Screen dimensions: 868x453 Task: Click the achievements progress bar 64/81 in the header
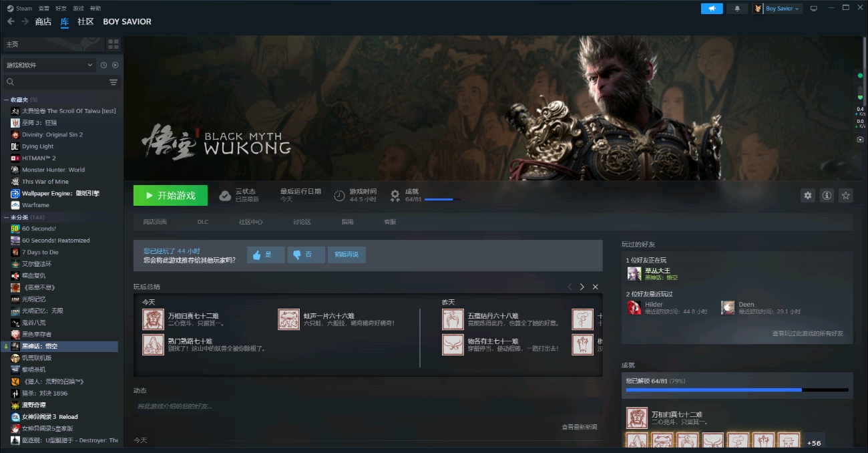pyautogui.click(x=442, y=199)
